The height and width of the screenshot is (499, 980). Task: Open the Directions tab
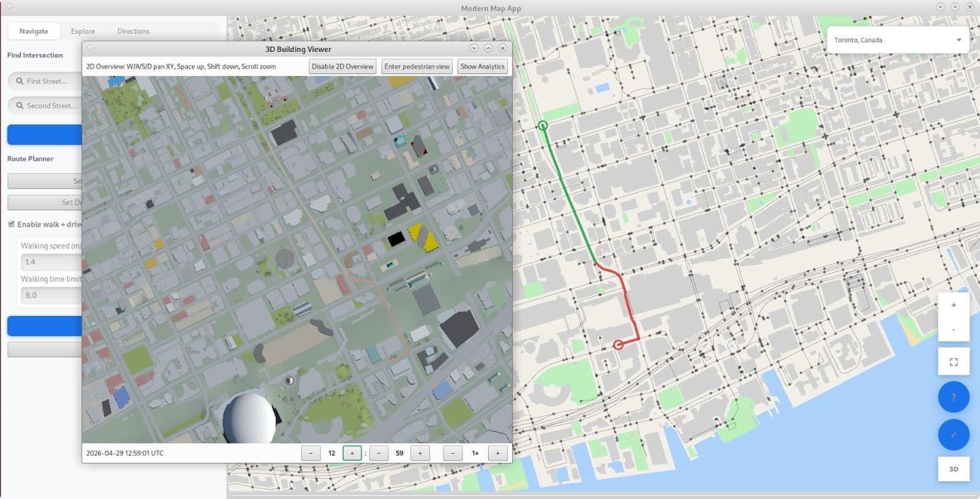133,31
